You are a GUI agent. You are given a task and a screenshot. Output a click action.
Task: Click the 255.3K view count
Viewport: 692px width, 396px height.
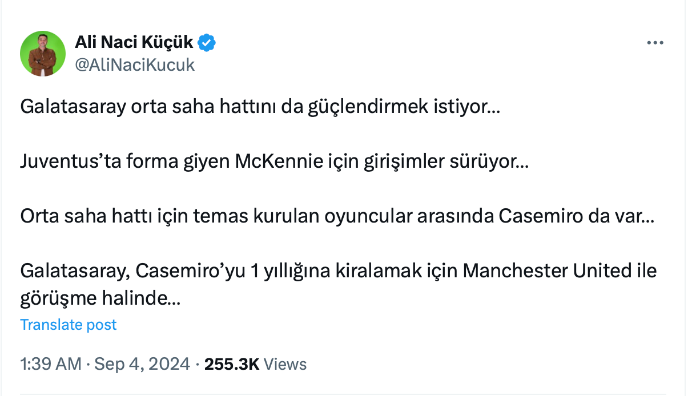(x=231, y=364)
